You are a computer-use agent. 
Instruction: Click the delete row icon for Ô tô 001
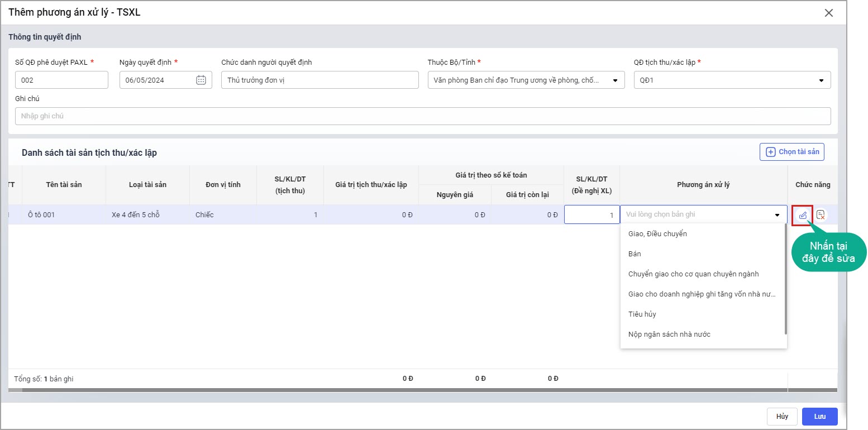(x=821, y=215)
